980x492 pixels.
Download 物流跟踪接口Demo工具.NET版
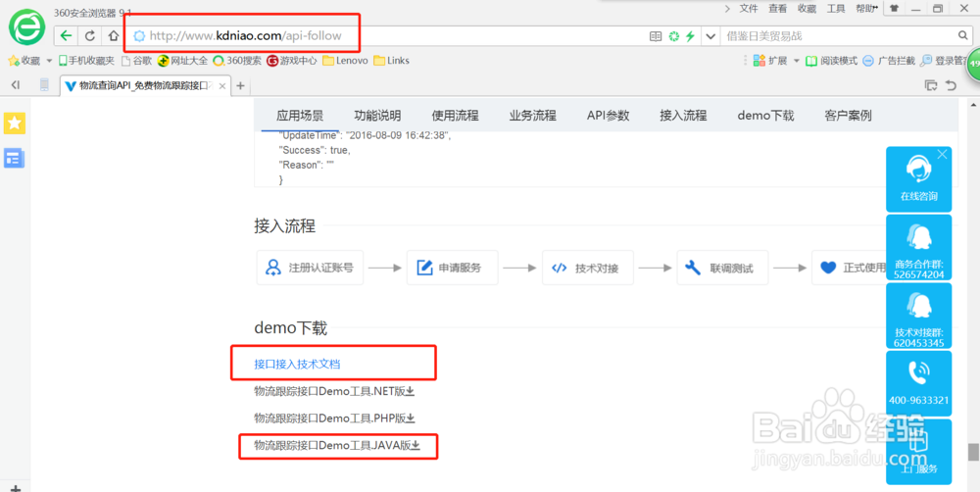tap(334, 391)
